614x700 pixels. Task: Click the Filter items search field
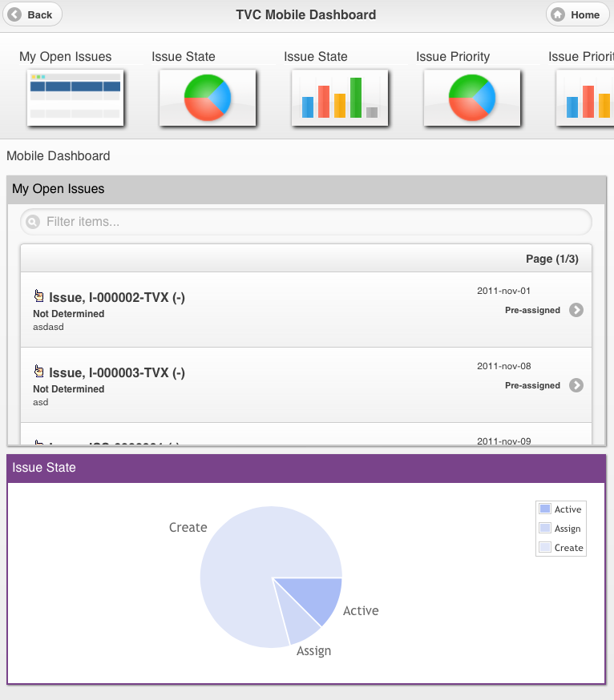[313, 222]
